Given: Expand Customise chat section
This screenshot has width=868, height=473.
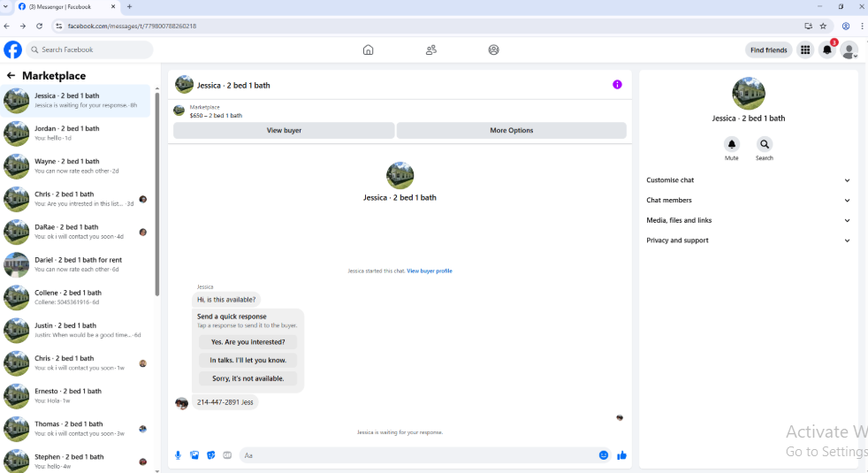Looking at the screenshot, I should pos(748,180).
